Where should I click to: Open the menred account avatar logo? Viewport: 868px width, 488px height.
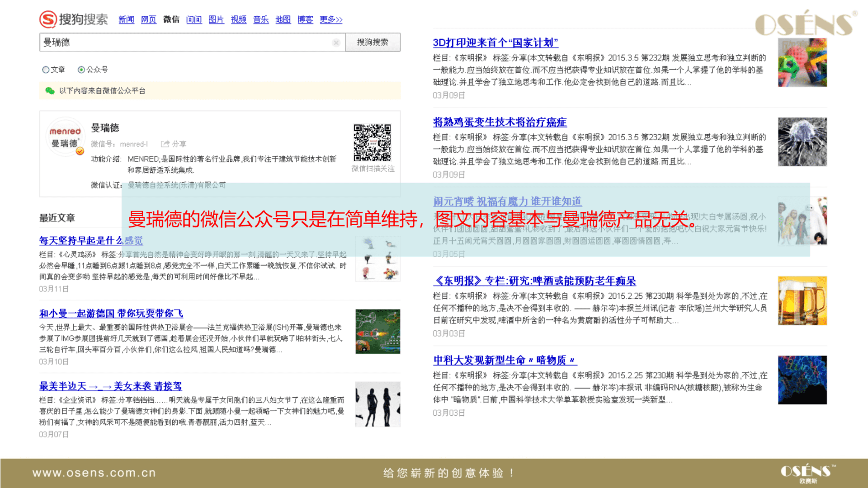tap(66, 136)
